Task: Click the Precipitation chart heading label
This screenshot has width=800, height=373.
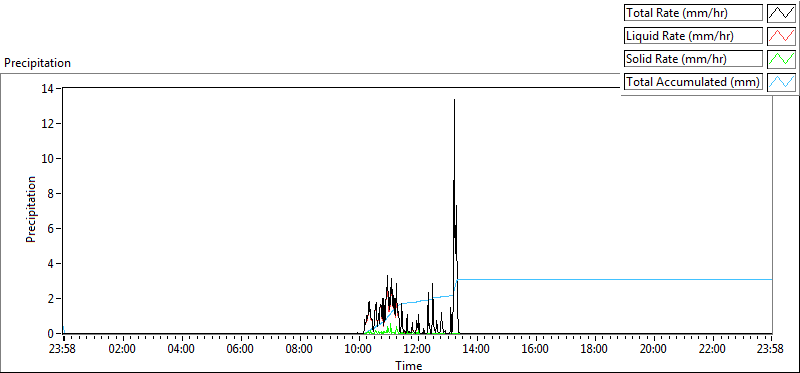Action: [37, 63]
